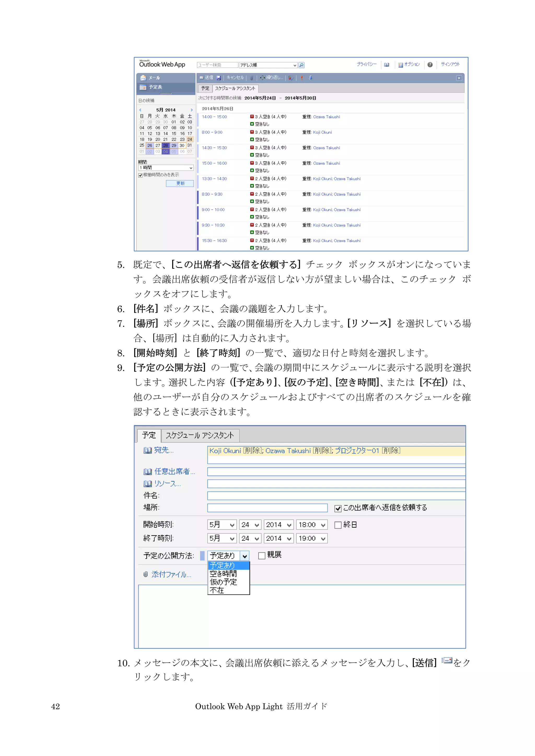The image size is (535, 756).
Task: Toggle the all day (終日) checkbox
Action: click(338, 525)
